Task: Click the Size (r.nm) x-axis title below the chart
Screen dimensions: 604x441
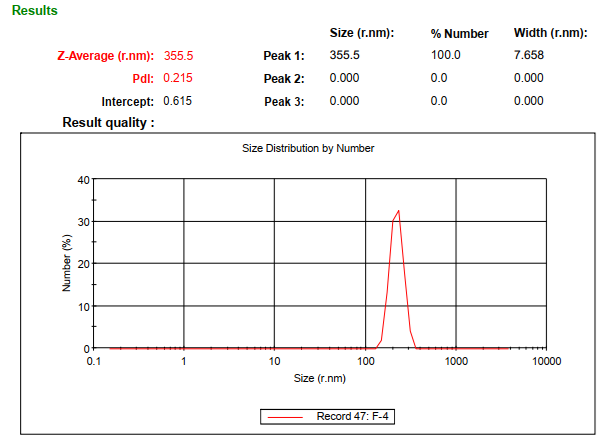Action: coord(319,378)
